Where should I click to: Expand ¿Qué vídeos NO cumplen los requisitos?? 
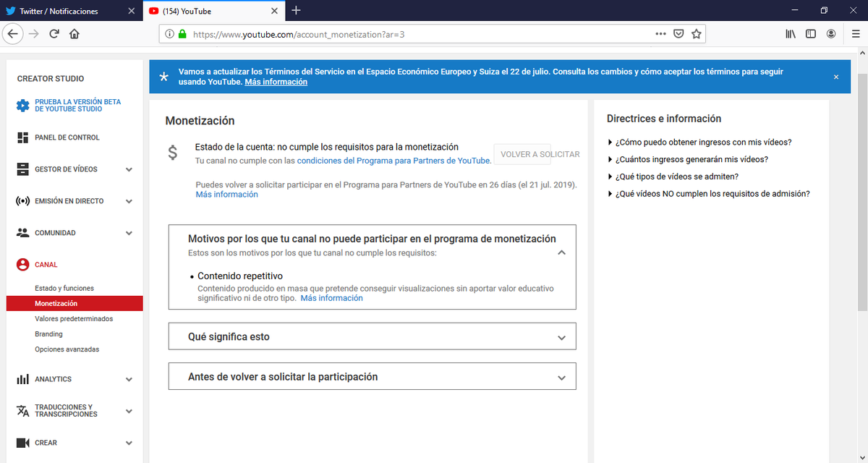[709, 194]
